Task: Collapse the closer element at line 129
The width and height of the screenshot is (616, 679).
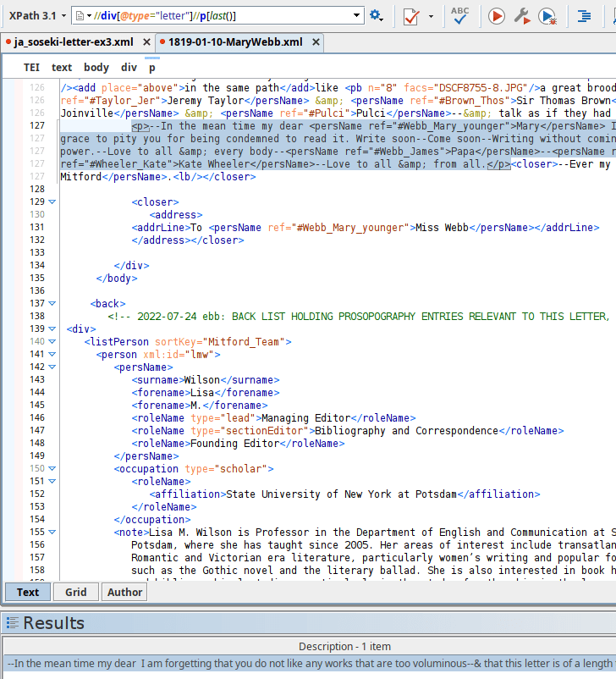Action: click(x=52, y=201)
